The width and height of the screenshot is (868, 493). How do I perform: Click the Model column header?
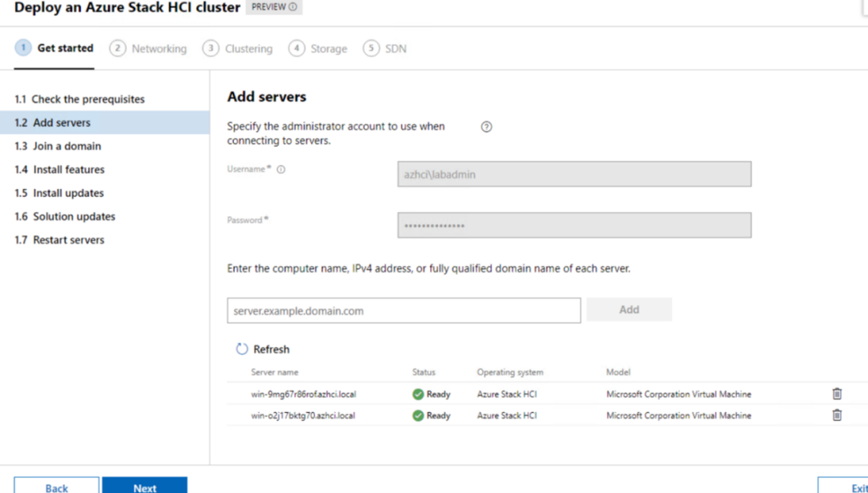tap(618, 372)
